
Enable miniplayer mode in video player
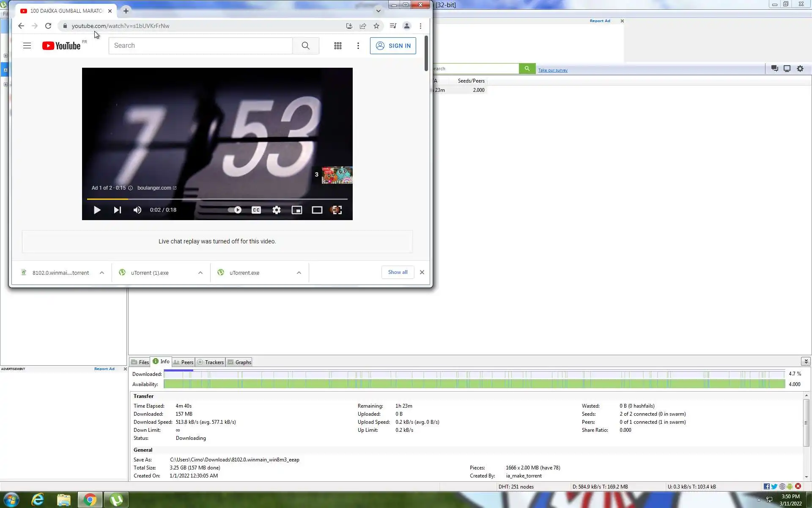pos(297,210)
